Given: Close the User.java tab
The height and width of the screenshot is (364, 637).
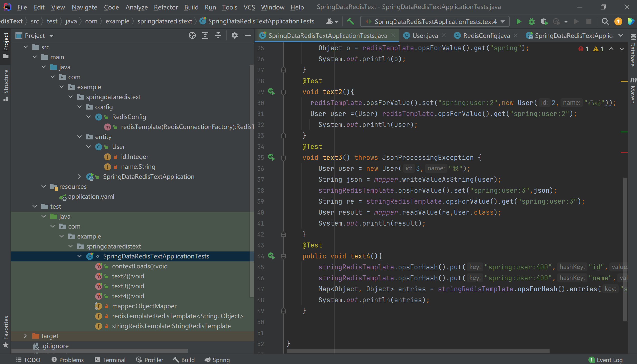Looking at the screenshot, I should point(444,36).
